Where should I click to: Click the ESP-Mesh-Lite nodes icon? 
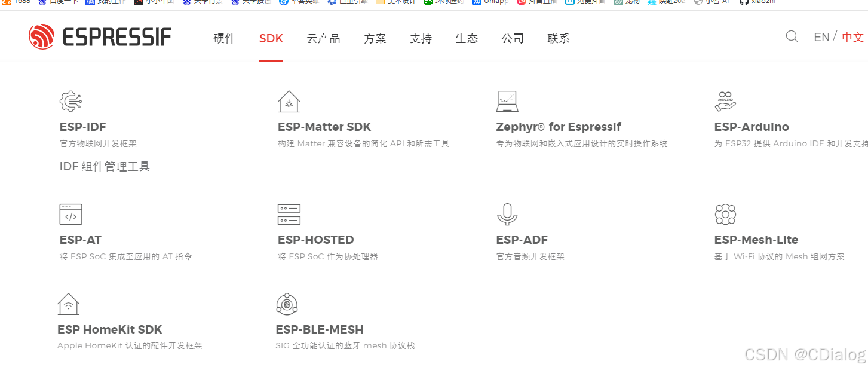point(725,214)
